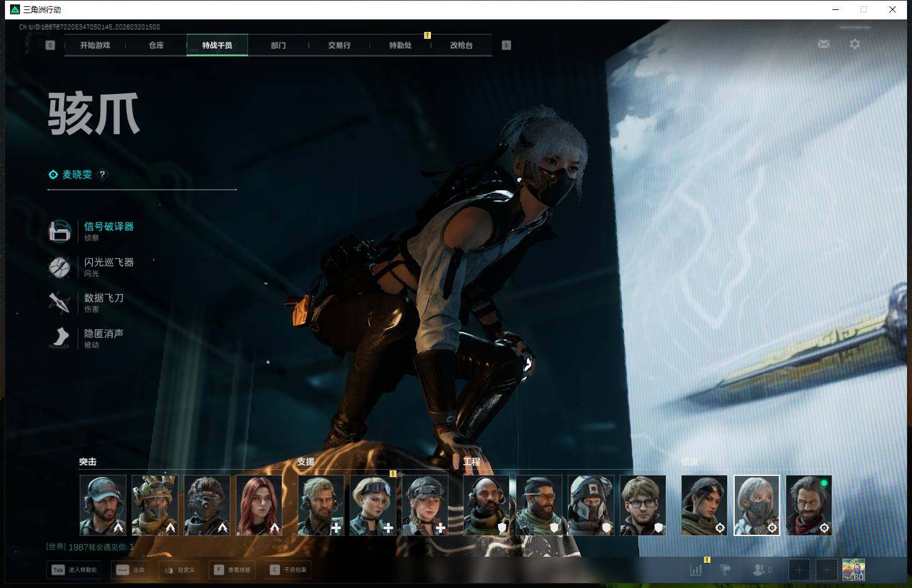
Task: Click the question mark beside 麦晓雯
Action: (x=102, y=175)
